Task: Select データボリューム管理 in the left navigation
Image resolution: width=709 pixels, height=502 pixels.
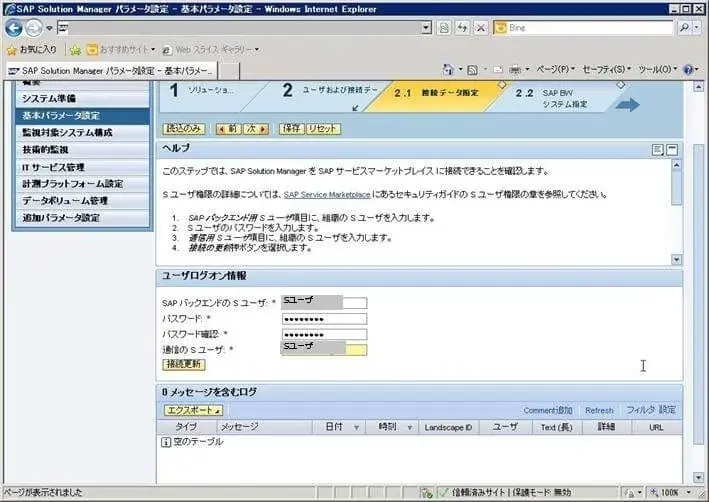Action: pos(82,201)
